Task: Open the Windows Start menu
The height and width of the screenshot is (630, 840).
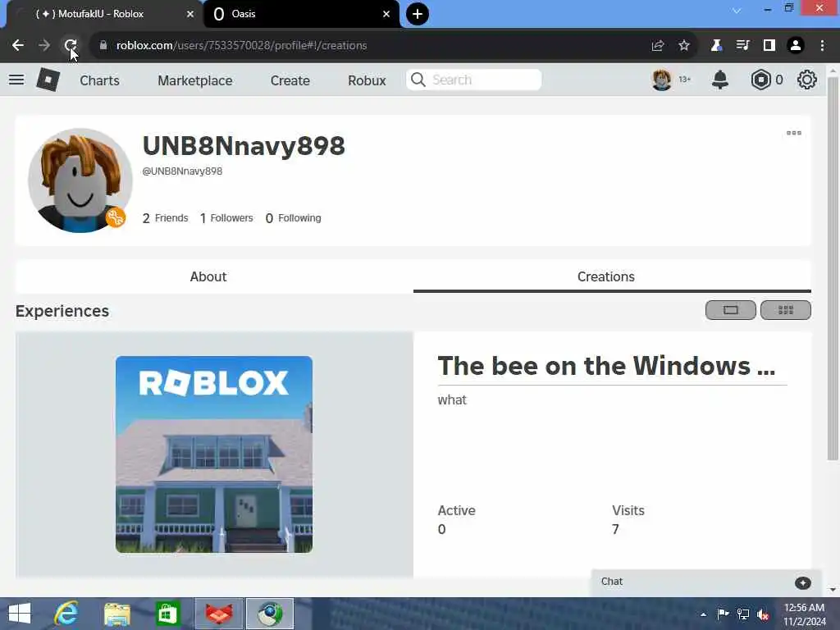Action: [20, 614]
